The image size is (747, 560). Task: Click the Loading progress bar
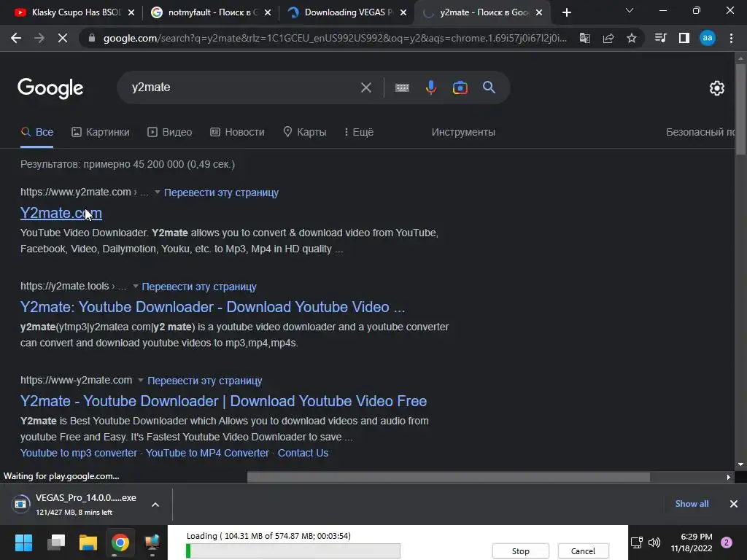[x=293, y=551]
